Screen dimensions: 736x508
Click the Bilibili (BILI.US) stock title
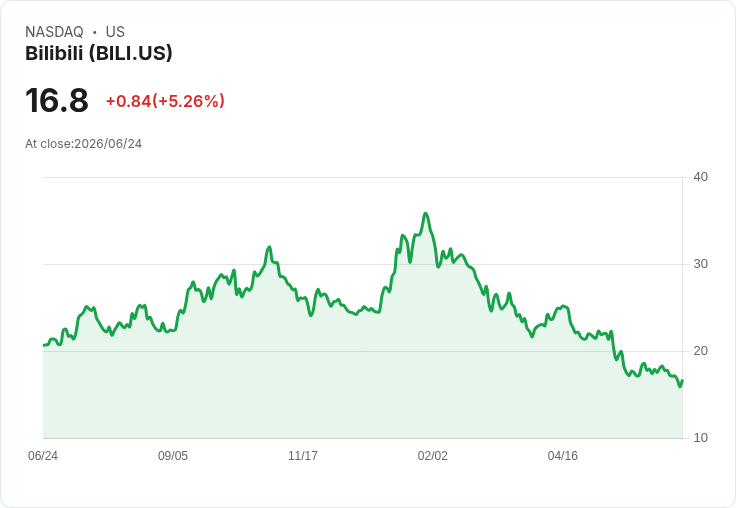(x=99, y=53)
